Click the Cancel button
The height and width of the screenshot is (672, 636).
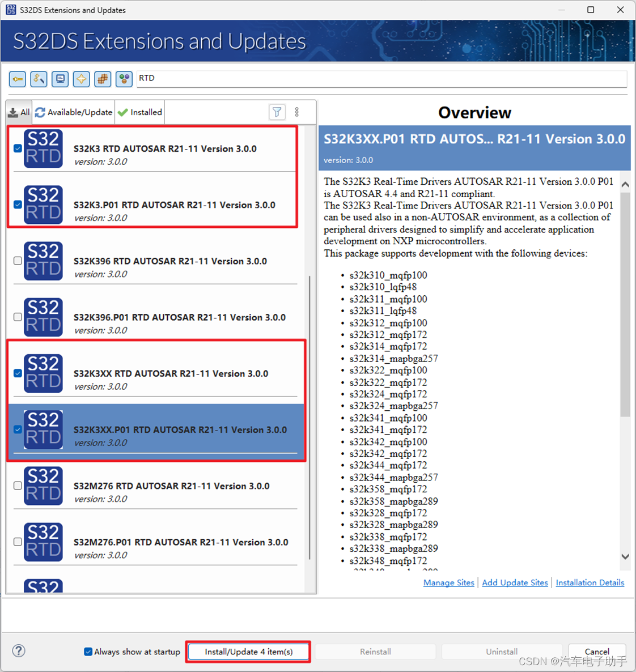click(x=597, y=652)
